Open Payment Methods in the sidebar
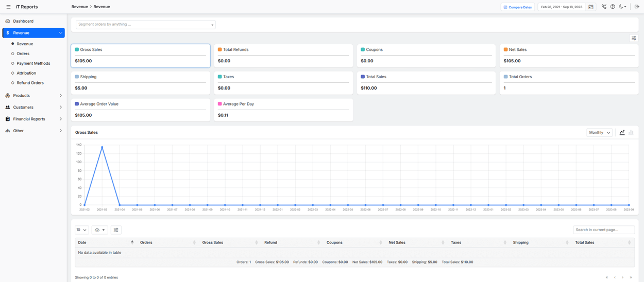This screenshot has height=282, width=644. click(33, 63)
